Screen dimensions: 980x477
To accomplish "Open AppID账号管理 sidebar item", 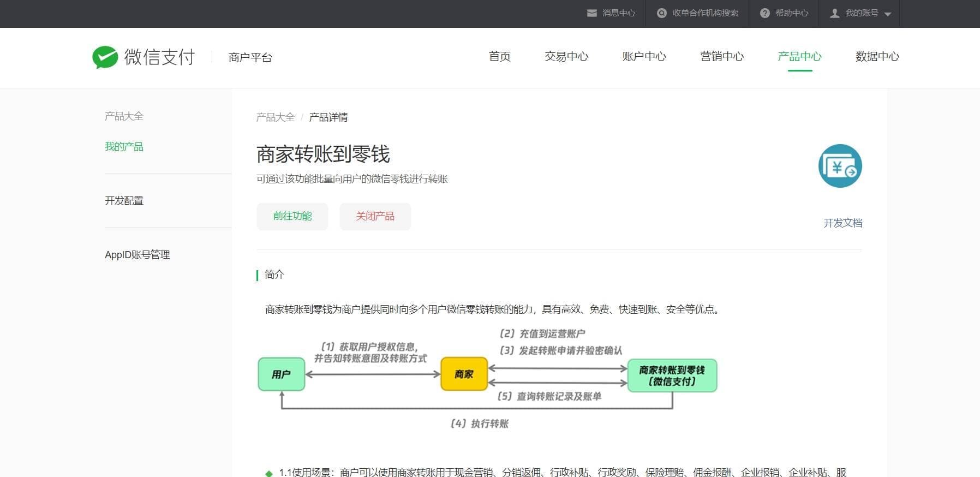I will point(138,255).
